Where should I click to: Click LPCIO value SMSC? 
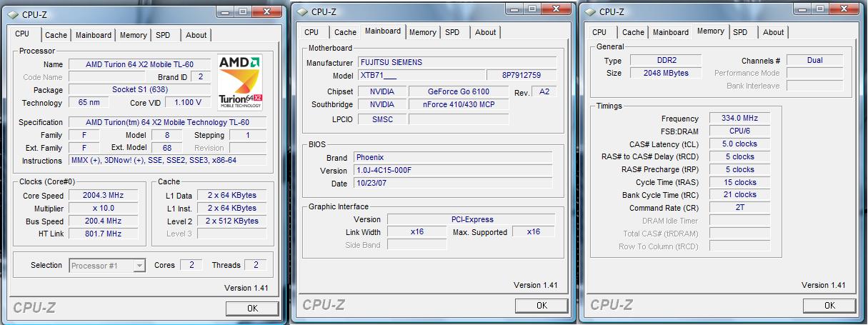click(382, 119)
